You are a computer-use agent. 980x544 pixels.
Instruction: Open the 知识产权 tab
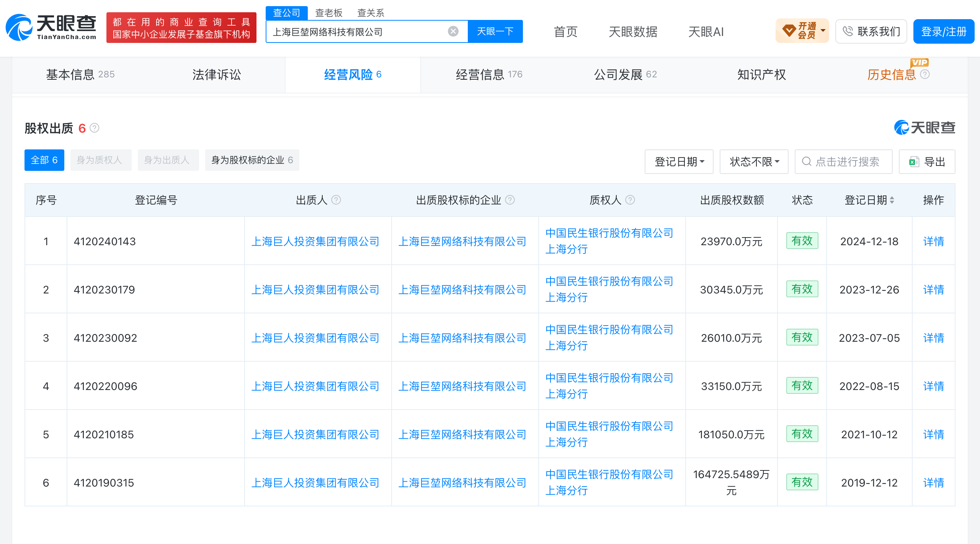pyautogui.click(x=762, y=74)
